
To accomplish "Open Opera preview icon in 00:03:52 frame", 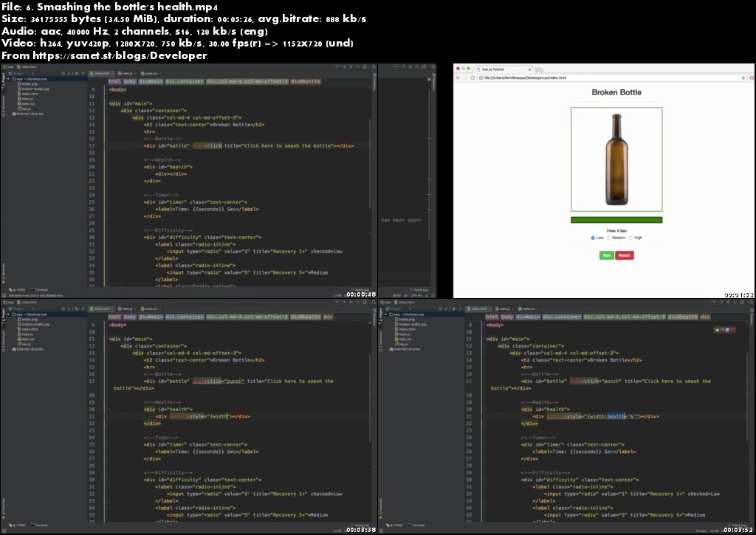I will [x=732, y=330].
